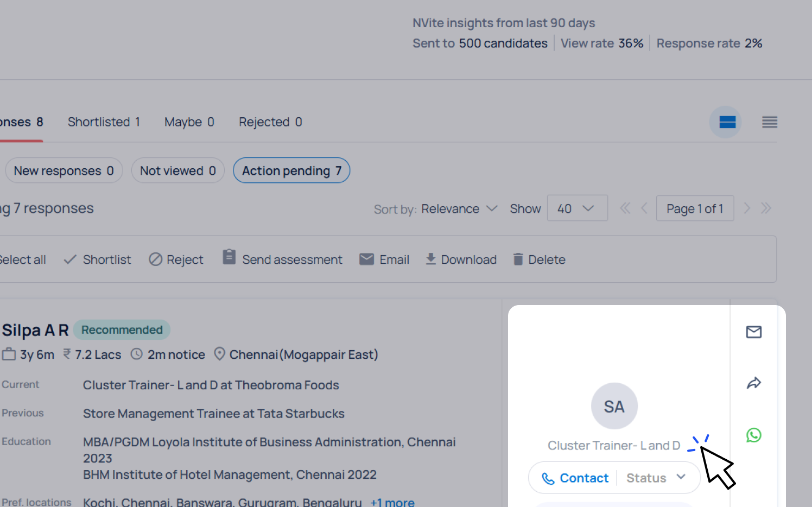Switch to card layout view icon
Image resolution: width=812 pixels, height=507 pixels.
pos(727,122)
